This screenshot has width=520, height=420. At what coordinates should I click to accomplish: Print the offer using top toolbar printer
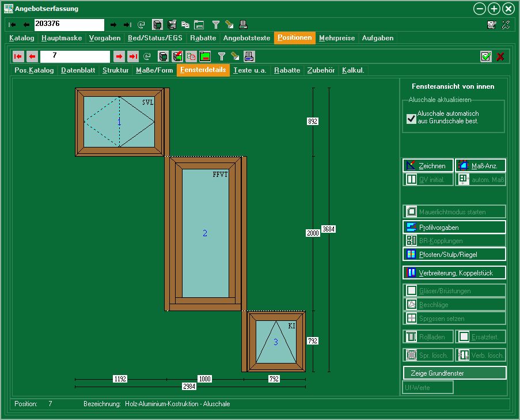[243, 25]
